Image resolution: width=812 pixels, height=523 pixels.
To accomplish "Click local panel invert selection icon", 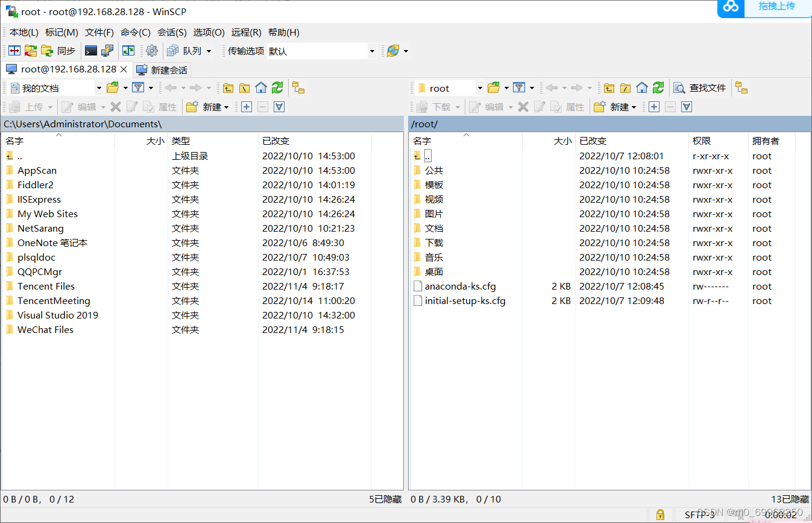I will pos(279,107).
